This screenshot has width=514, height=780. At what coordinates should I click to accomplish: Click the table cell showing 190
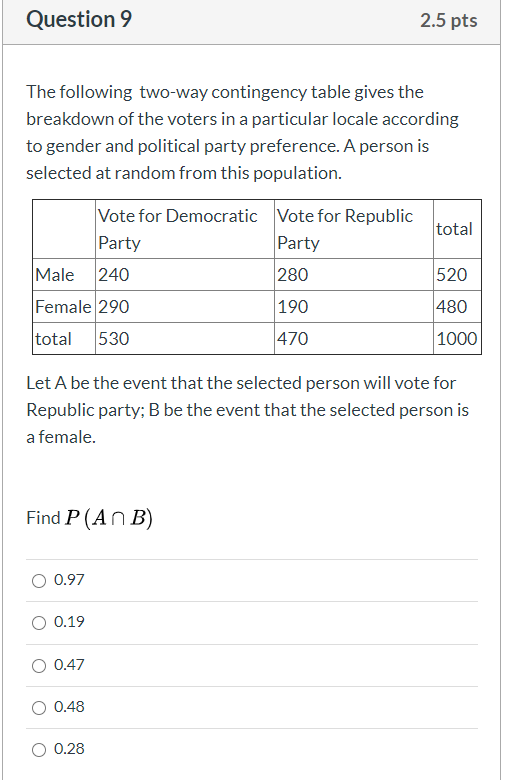(x=354, y=306)
